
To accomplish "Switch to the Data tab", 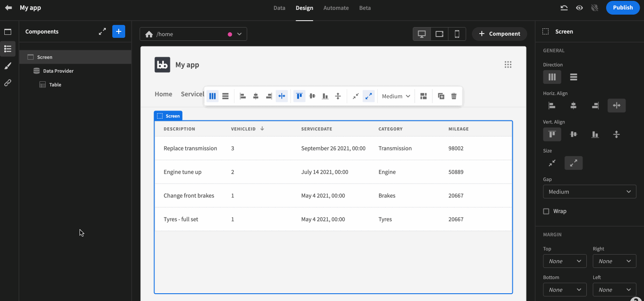I will (279, 8).
